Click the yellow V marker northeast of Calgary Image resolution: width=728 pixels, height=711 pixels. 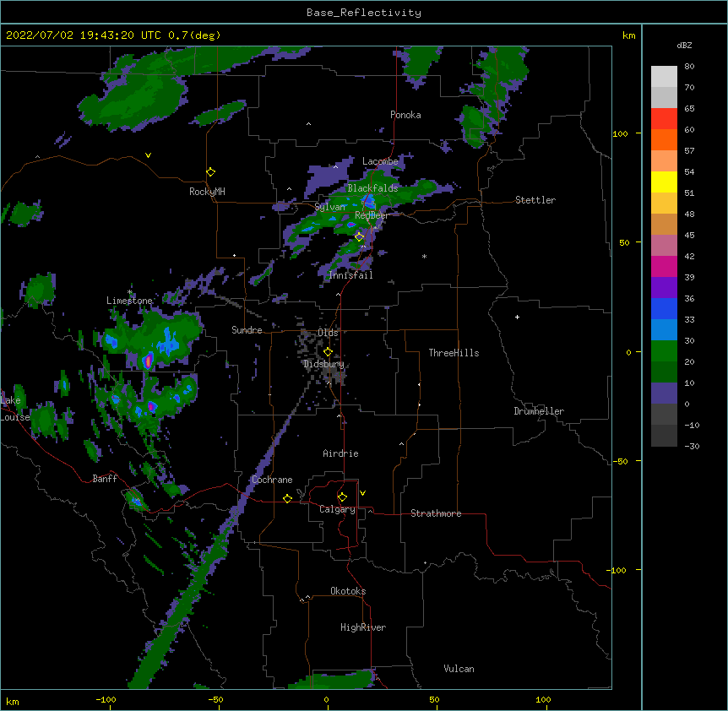tap(362, 493)
